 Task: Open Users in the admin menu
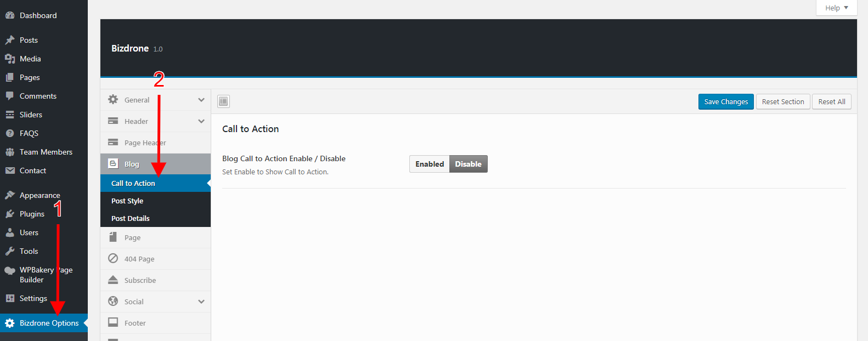(44, 232)
